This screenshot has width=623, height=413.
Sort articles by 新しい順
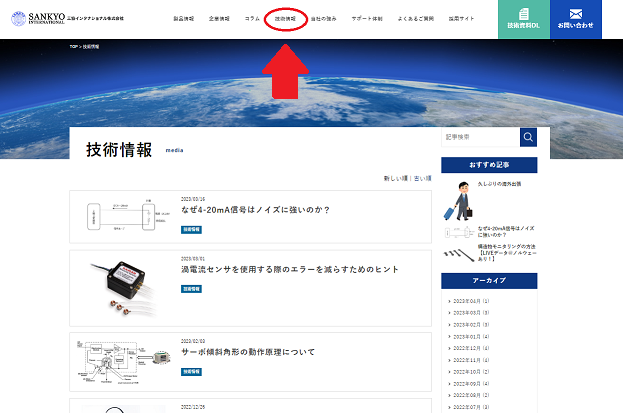(395, 178)
